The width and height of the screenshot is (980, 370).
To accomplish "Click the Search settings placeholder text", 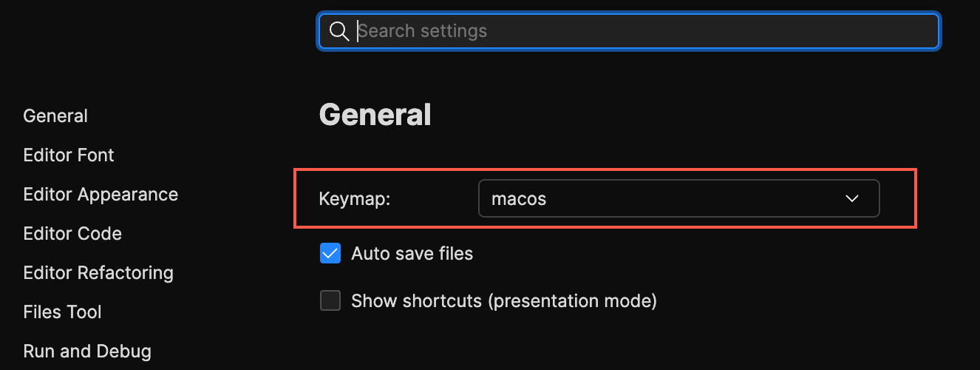I will pos(423,31).
